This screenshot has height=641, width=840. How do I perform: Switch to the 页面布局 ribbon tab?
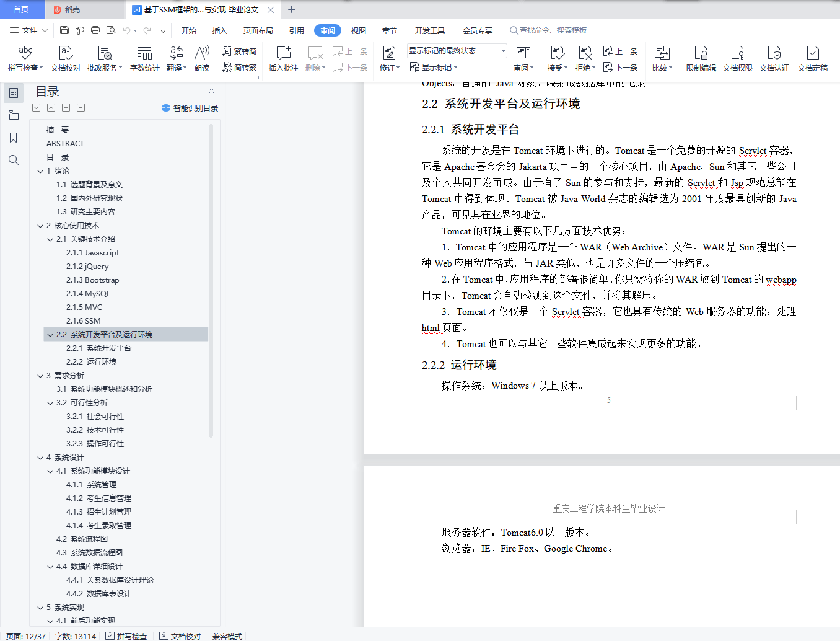pos(258,30)
